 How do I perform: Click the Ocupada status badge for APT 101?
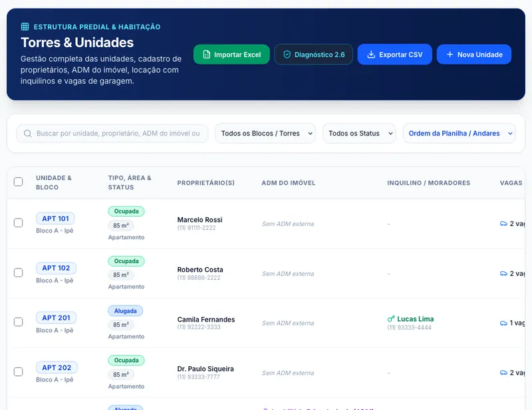pyautogui.click(x=126, y=211)
